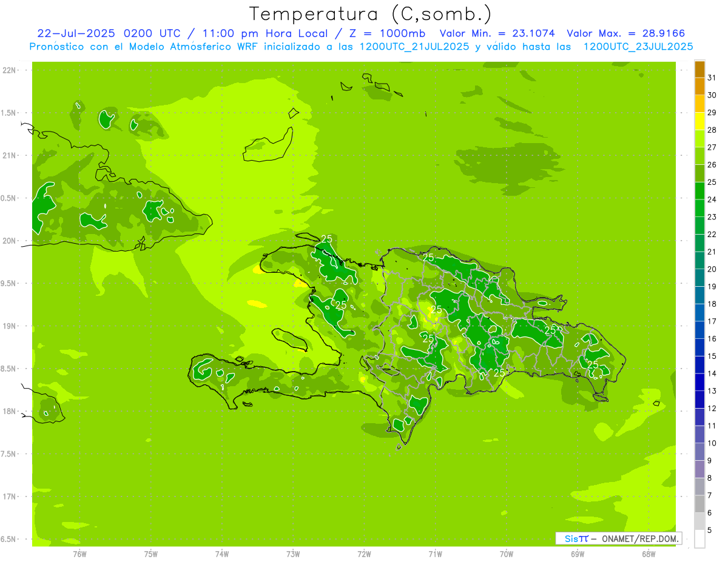Click the "0.5N" latitude label
Image resolution: width=728 pixels, height=562 pixels.
(x=8, y=198)
